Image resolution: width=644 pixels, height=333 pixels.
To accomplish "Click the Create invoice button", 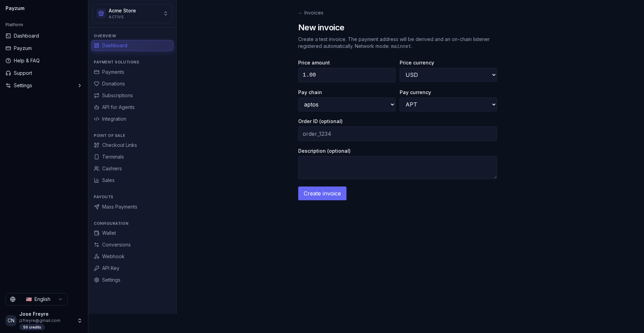I will 322,193.
